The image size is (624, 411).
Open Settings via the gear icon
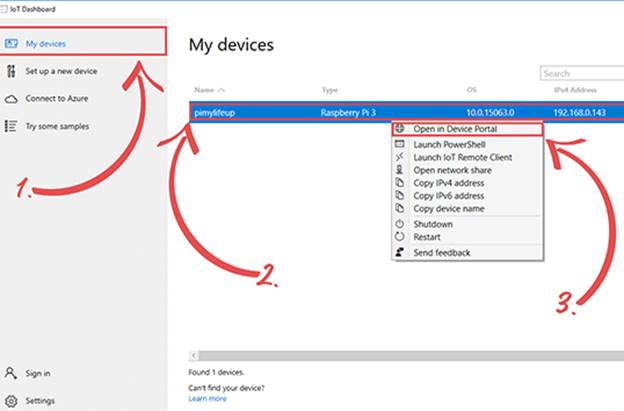(11, 400)
